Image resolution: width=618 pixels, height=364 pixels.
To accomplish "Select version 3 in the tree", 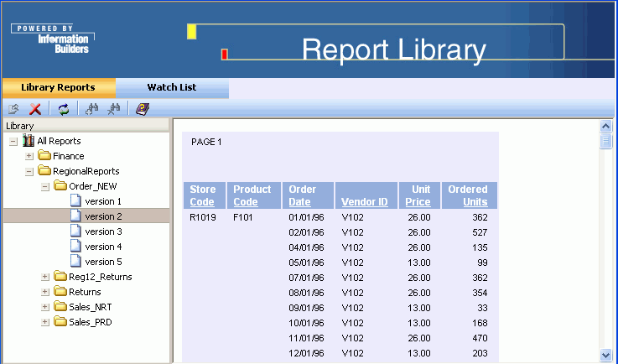I will click(104, 231).
